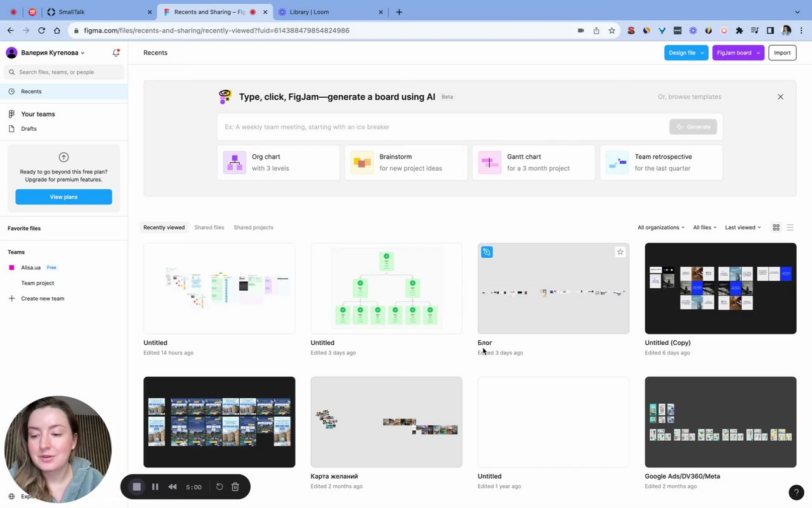Click the Beta badge next to AI heading

[447, 97]
